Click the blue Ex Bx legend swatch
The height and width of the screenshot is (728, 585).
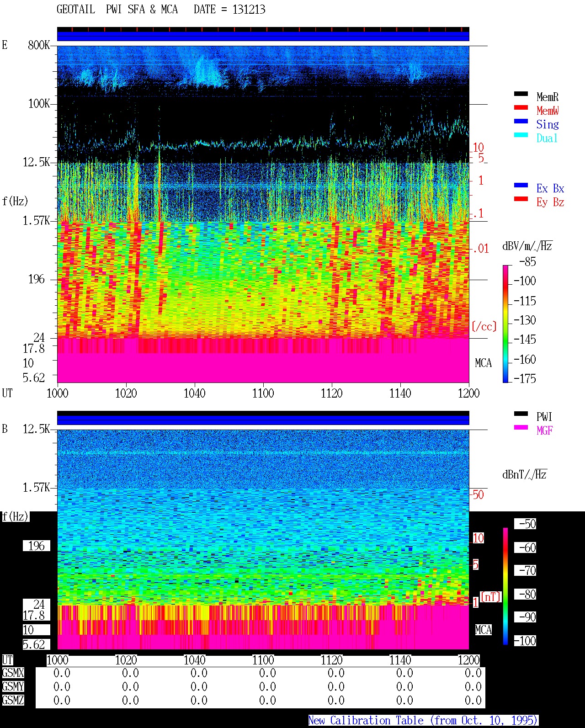tap(521, 186)
